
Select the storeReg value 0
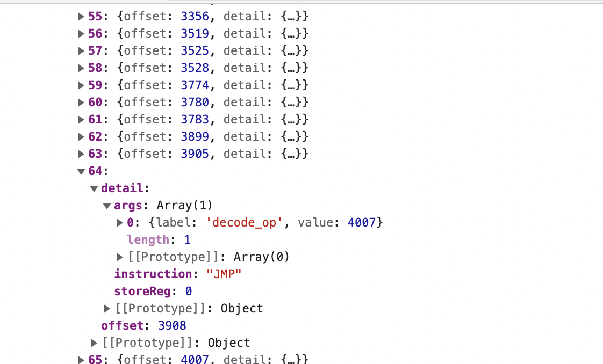click(x=189, y=292)
